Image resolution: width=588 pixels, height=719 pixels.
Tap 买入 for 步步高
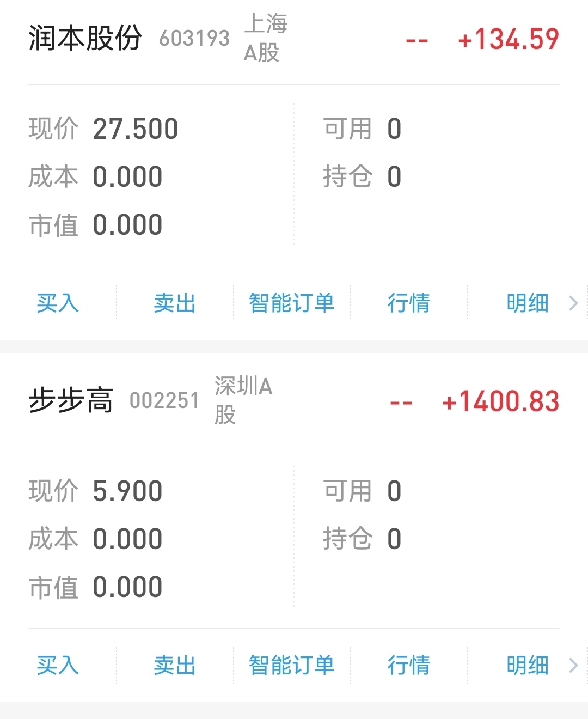pyautogui.click(x=58, y=665)
